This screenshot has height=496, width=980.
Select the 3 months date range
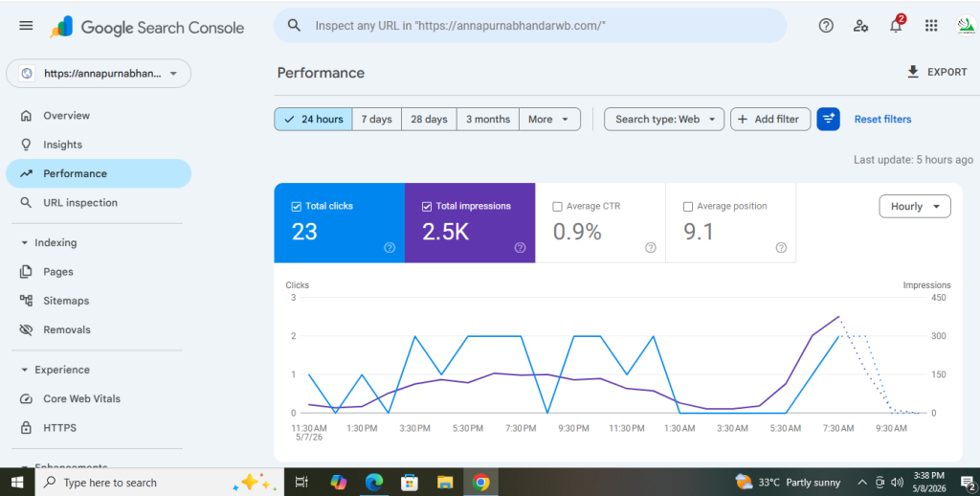click(488, 119)
